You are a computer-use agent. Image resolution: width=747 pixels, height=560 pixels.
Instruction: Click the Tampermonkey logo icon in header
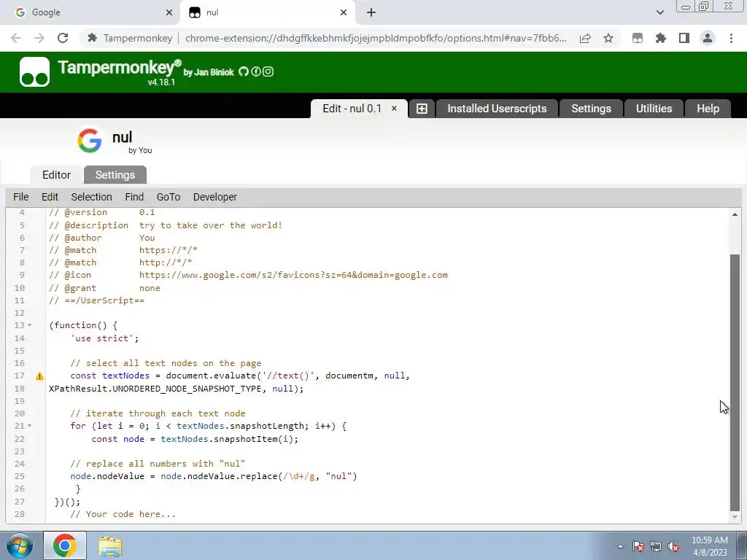pyautogui.click(x=34, y=72)
